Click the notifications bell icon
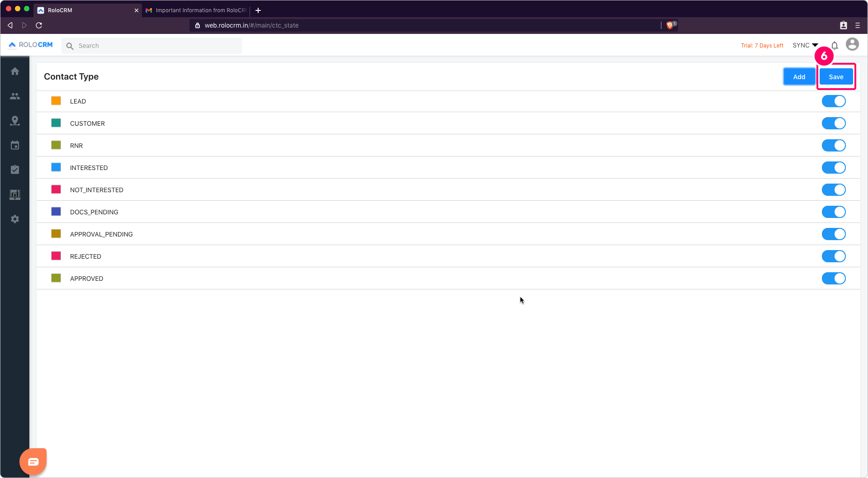 (835, 45)
